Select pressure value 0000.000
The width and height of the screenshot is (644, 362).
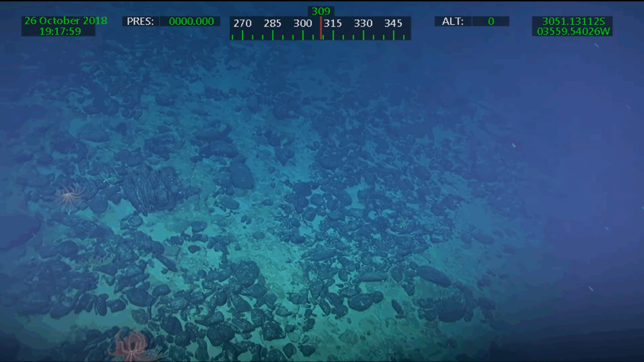(191, 21)
